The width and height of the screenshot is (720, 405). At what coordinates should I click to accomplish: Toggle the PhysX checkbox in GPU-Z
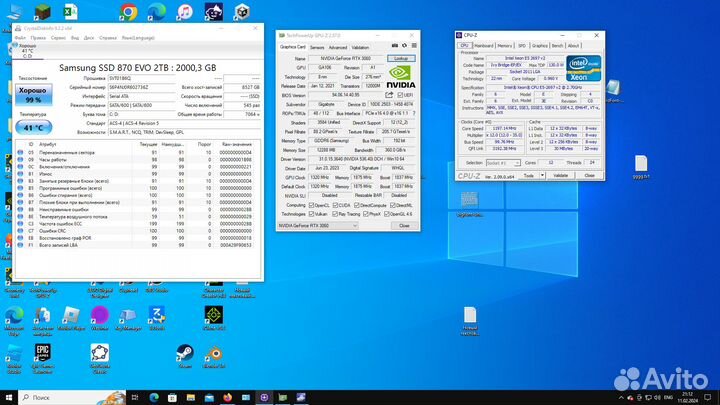click(366, 214)
